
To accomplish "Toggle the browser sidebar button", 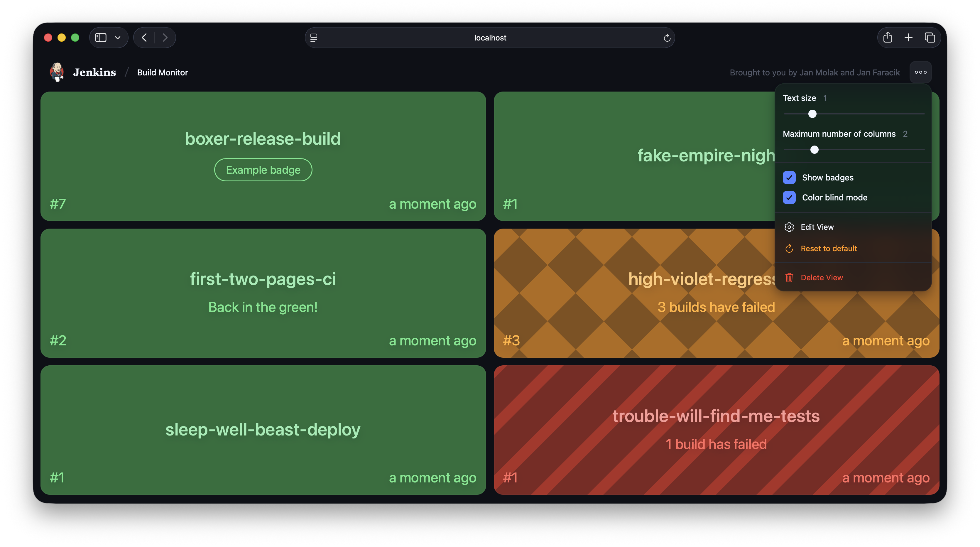I will [101, 37].
